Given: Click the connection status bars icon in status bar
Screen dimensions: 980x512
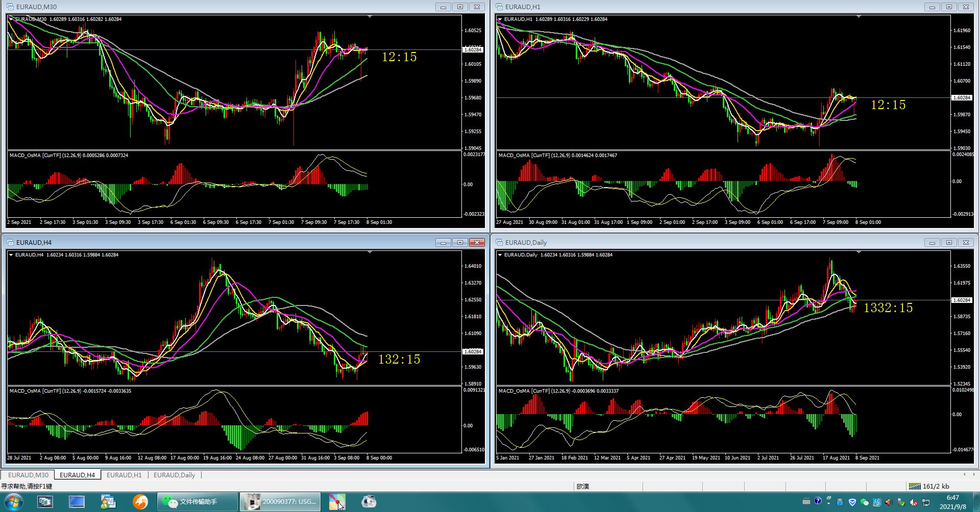Looking at the screenshot, I should coord(915,487).
